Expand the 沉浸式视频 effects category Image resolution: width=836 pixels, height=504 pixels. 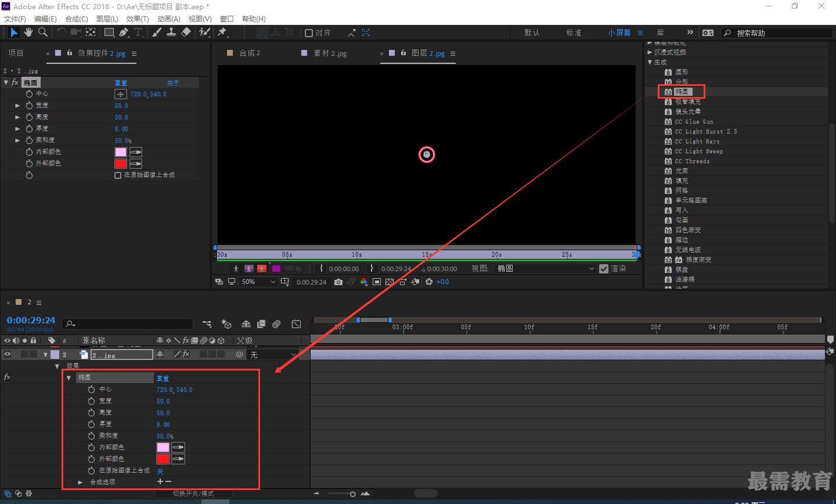coord(650,52)
